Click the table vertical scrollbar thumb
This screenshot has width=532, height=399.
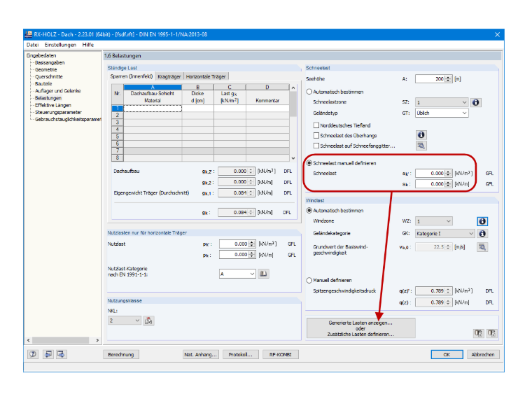pyautogui.click(x=293, y=104)
